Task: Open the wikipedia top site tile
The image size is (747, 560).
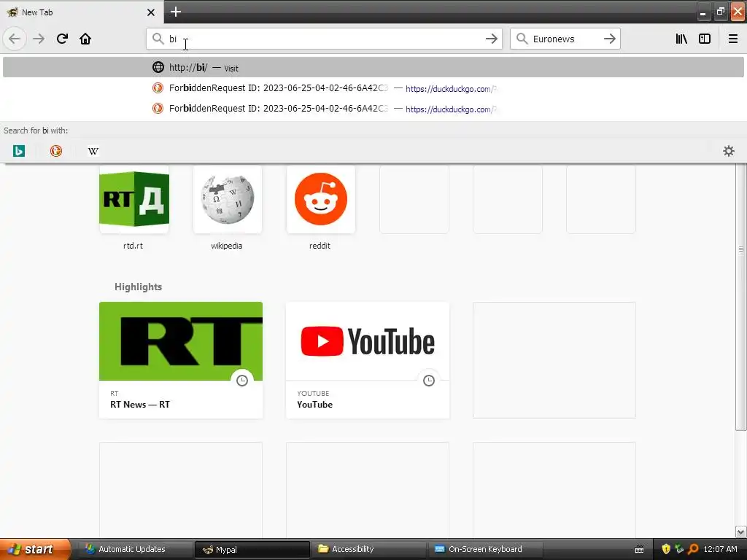Action: click(x=228, y=199)
